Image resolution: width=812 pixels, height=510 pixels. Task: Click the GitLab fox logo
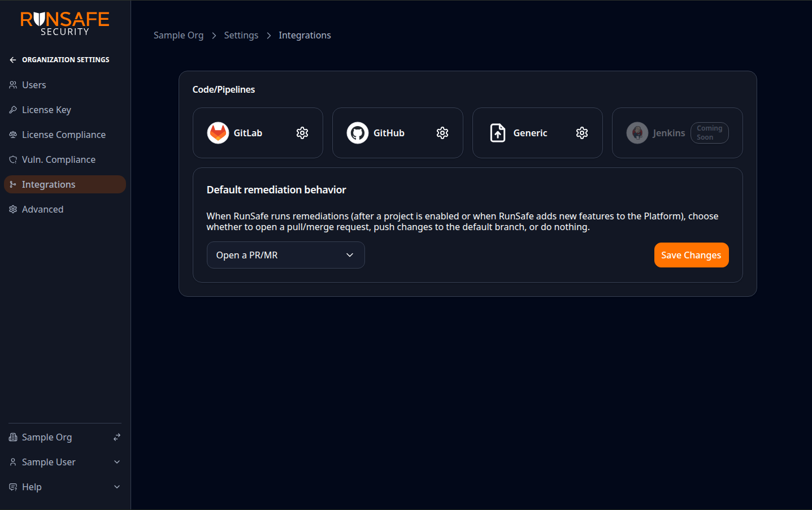pyautogui.click(x=218, y=133)
